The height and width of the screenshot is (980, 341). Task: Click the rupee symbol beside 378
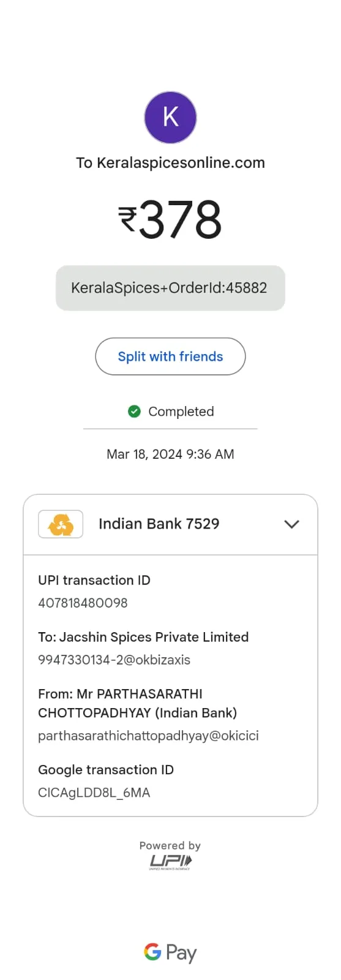pos(127,219)
